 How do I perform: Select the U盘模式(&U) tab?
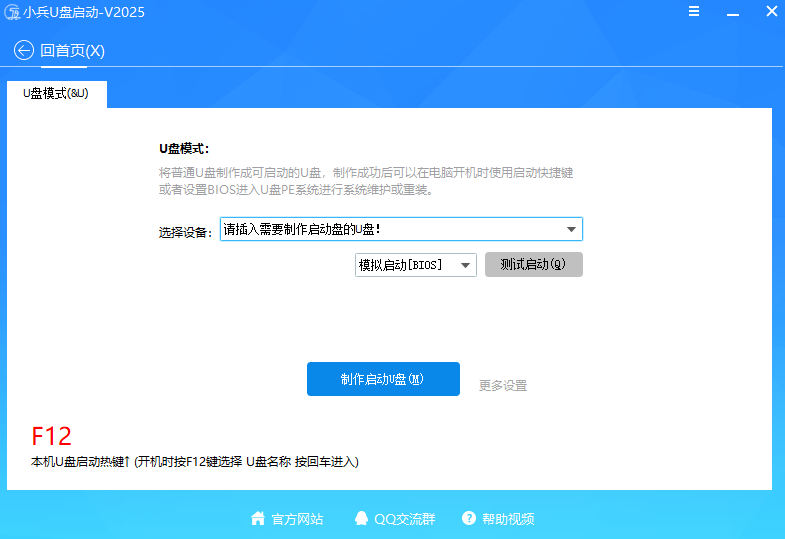[x=57, y=94]
